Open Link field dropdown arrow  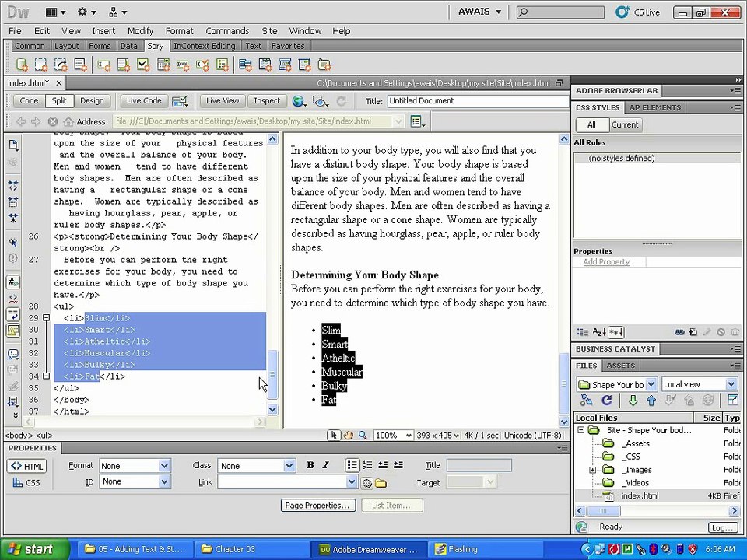[352, 482]
